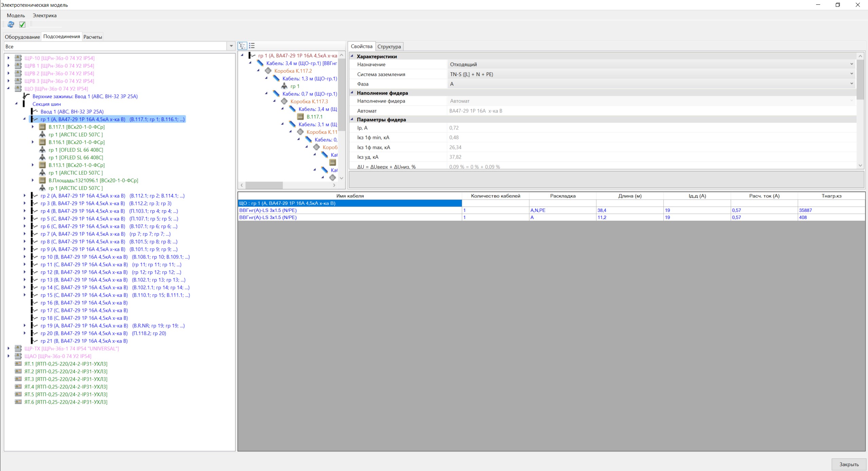Switch to tree view mode icon
This screenshot has width=868, height=471.
point(242,46)
